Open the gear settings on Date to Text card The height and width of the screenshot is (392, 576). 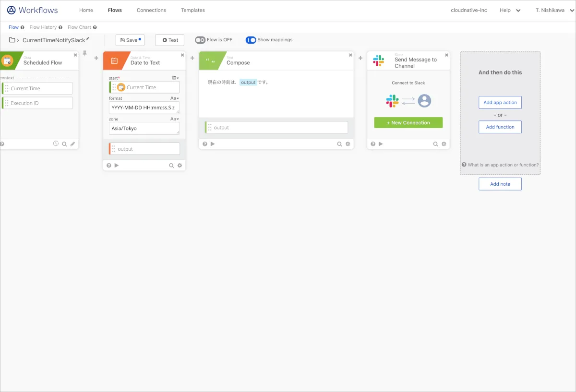(180, 166)
